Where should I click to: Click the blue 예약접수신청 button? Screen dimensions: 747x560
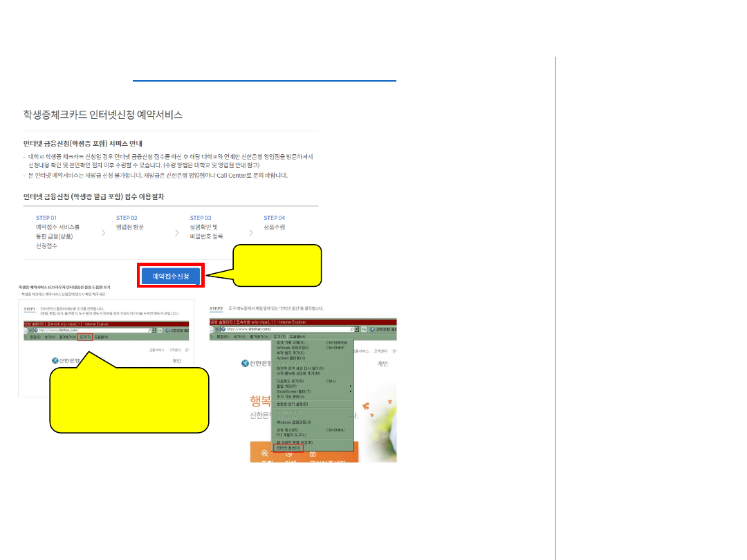172,276
